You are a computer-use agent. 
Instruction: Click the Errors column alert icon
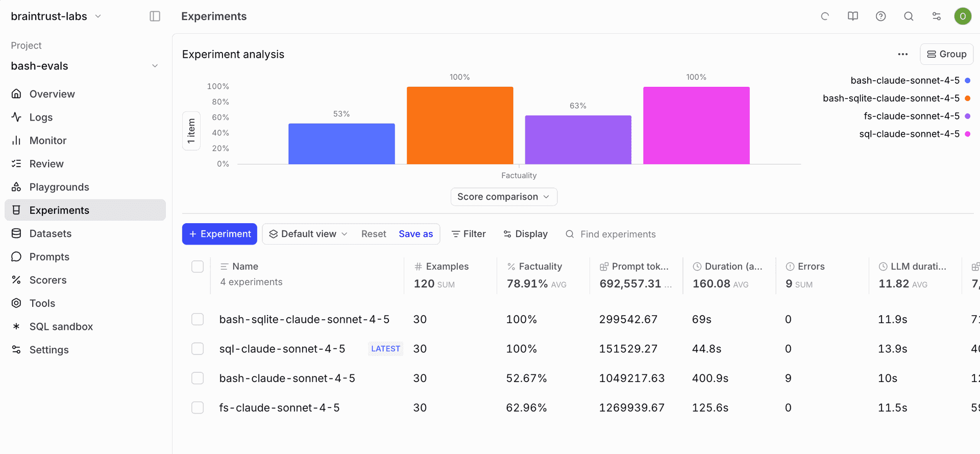click(790, 267)
